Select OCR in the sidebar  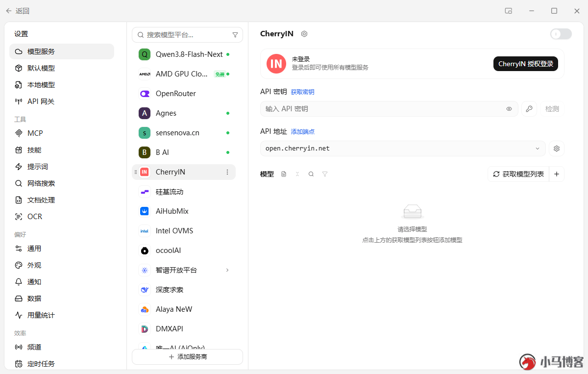pos(62,217)
